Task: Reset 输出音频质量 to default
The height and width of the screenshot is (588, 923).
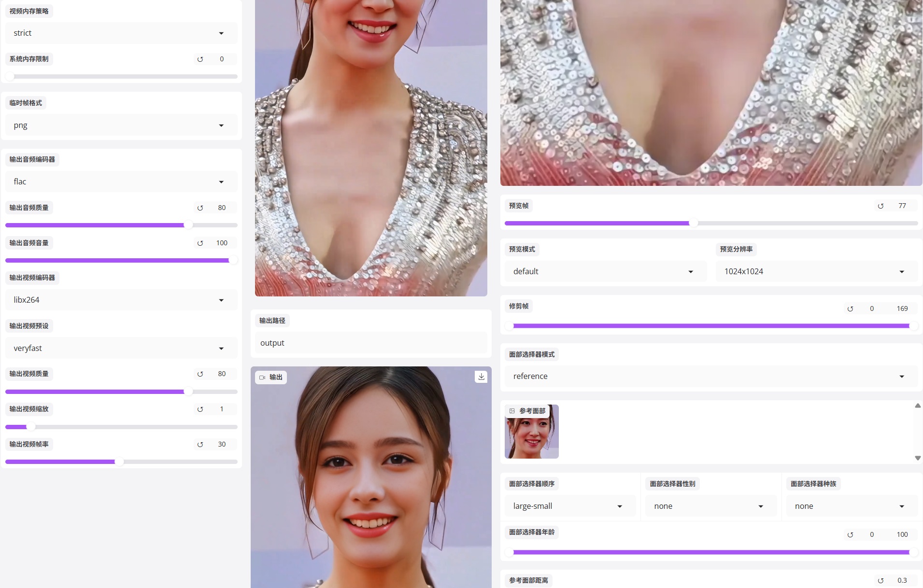Action: tap(200, 208)
